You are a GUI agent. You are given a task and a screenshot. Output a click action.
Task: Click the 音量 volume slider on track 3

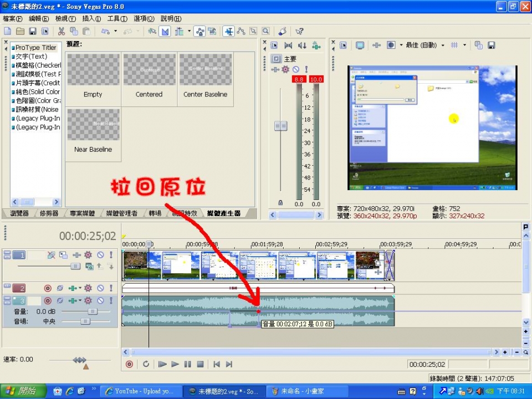(92, 311)
